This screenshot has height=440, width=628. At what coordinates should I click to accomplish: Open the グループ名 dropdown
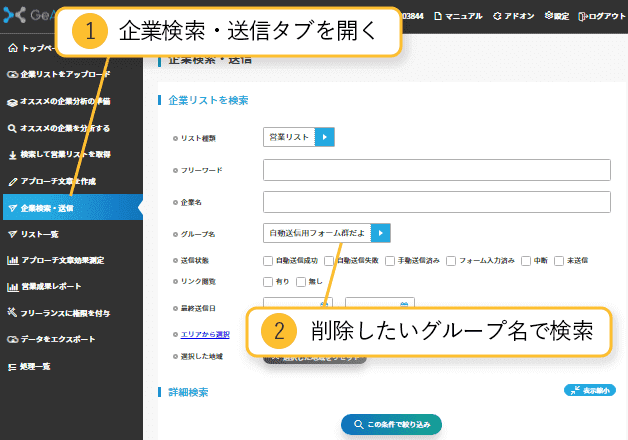click(327, 233)
